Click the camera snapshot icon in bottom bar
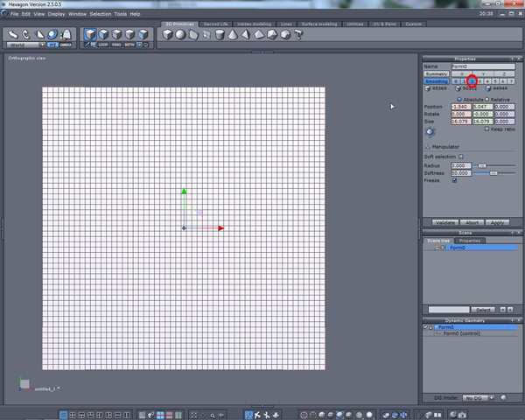The image size is (525, 420). pos(462,415)
